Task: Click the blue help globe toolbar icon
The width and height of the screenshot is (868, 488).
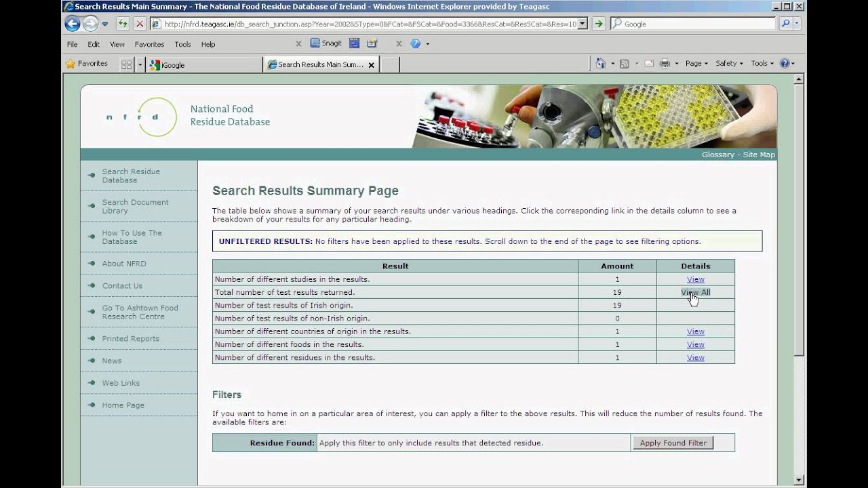Action: 416,43
